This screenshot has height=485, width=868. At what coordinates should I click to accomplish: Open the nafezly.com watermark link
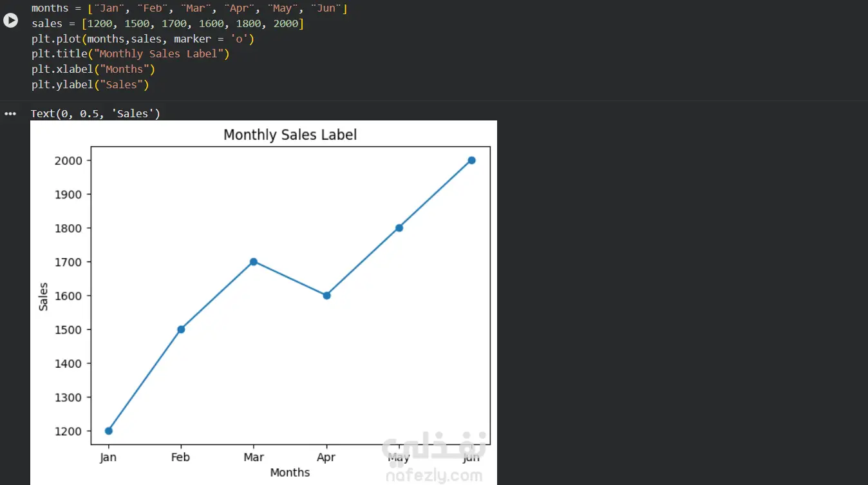tap(434, 477)
